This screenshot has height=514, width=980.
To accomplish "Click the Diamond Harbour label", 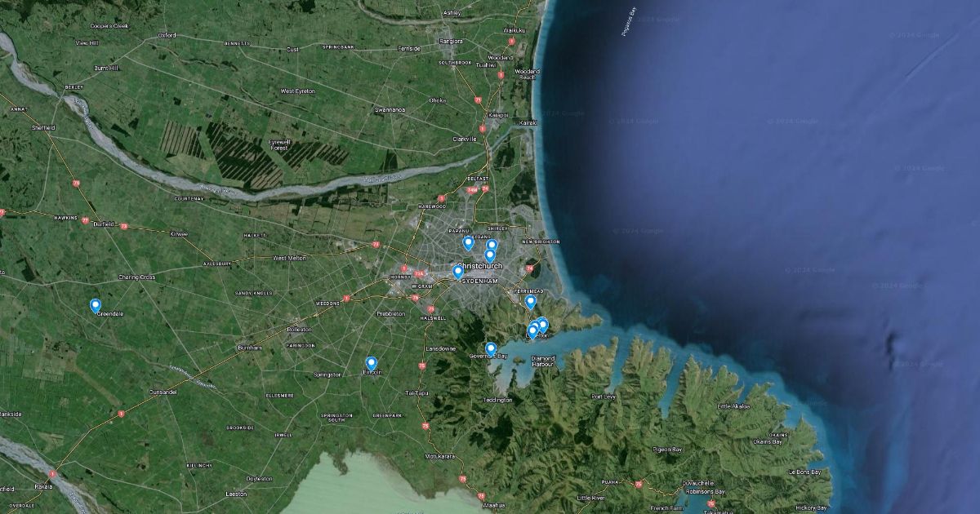I will pos(543,361).
